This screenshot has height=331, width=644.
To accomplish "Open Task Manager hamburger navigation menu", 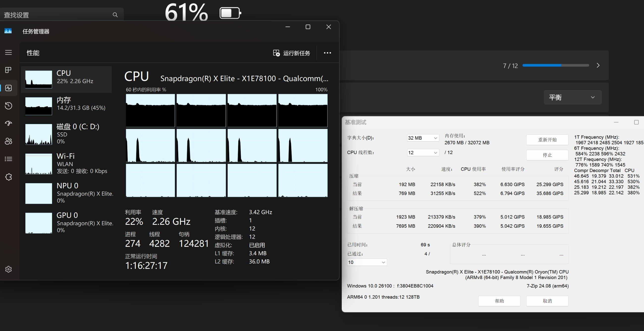I will (x=8, y=52).
